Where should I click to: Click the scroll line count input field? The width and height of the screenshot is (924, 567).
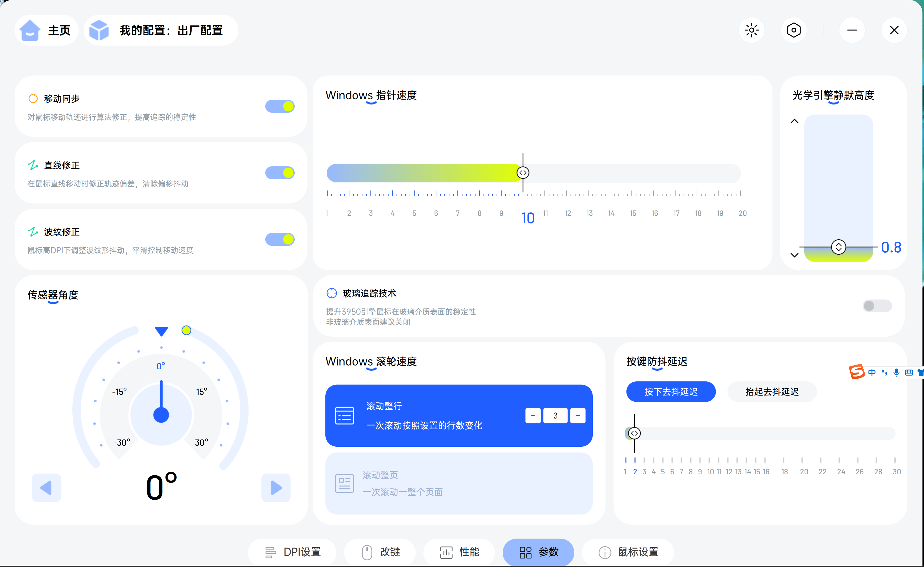(x=555, y=415)
